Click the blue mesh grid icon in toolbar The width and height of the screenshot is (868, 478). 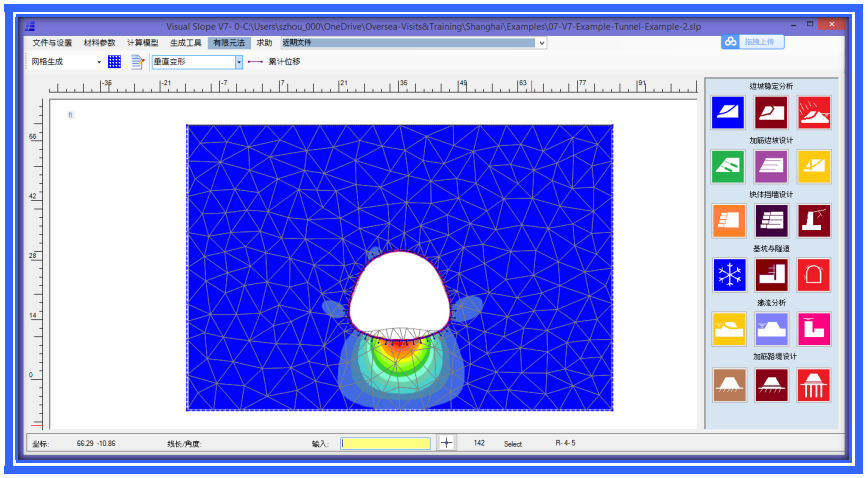[x=114, y=62]
